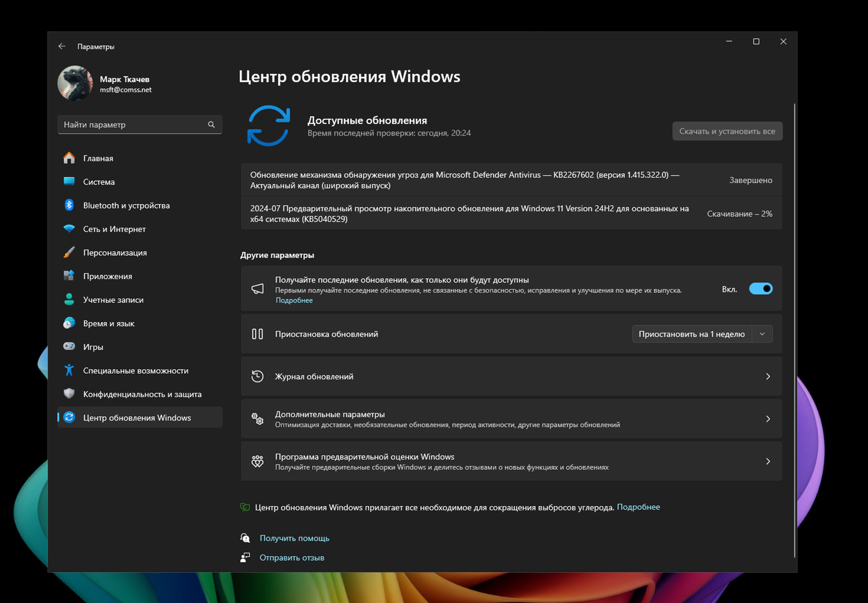The image size is (868, 603).
Task: Select Центр обновления Windows in the sidebar
Action: click(x=140, y=418)
